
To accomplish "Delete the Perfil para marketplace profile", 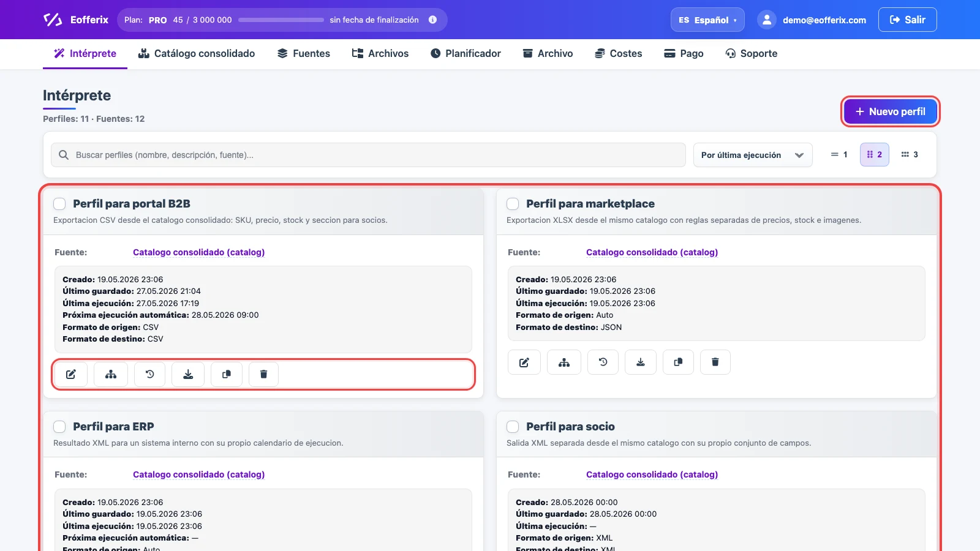I will [715, 362].
